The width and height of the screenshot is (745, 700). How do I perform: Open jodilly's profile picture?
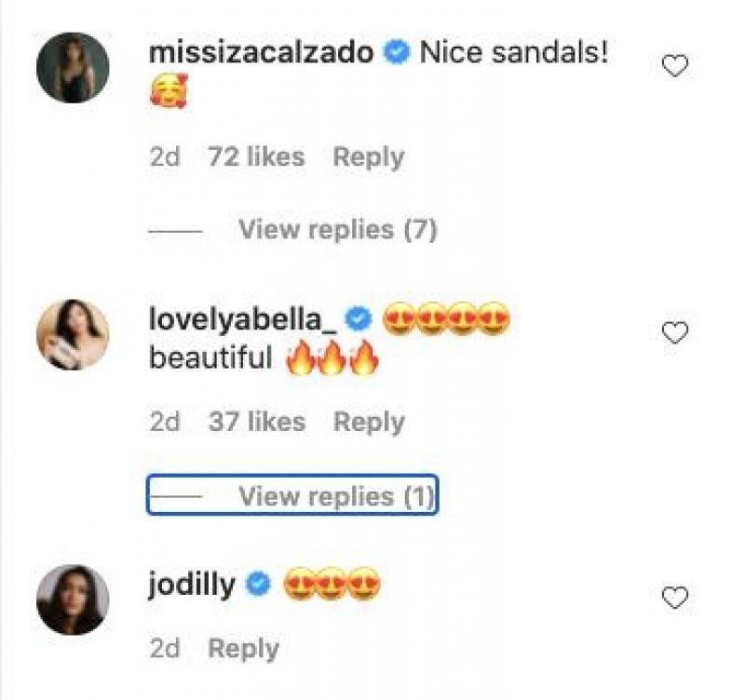[73, 600]
